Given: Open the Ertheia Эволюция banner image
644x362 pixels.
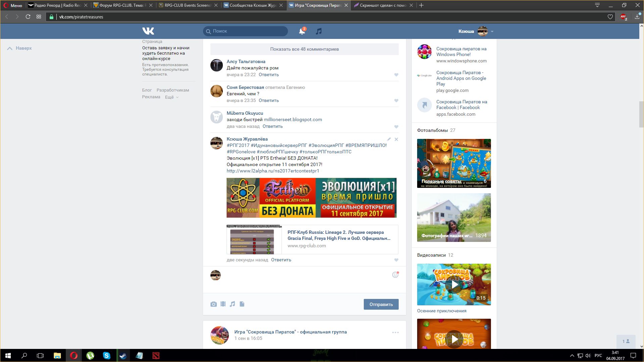Looking at the screenshot, I should 311,198.
